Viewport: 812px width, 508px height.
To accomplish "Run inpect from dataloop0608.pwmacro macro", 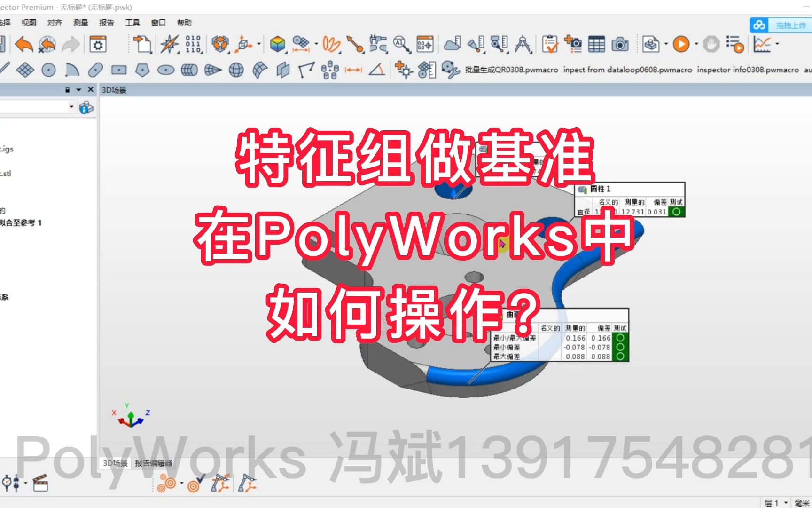I will 627,70.
